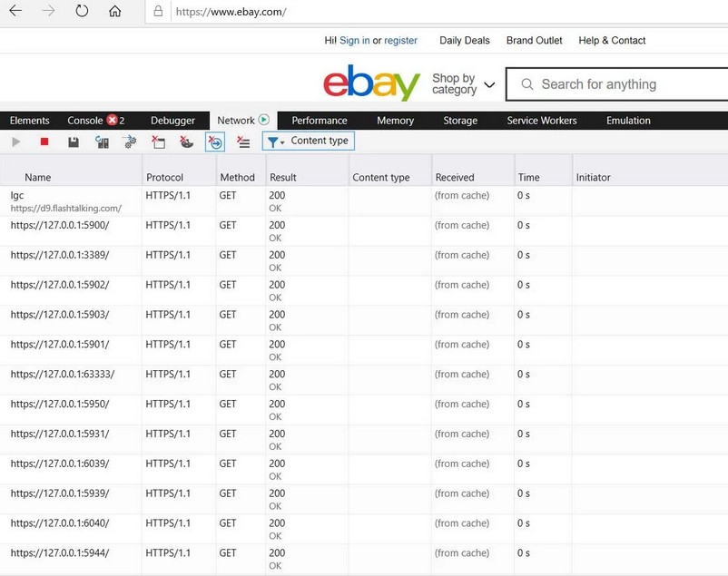Toggle clear entries on navigate icon

[x=215, y=142]
